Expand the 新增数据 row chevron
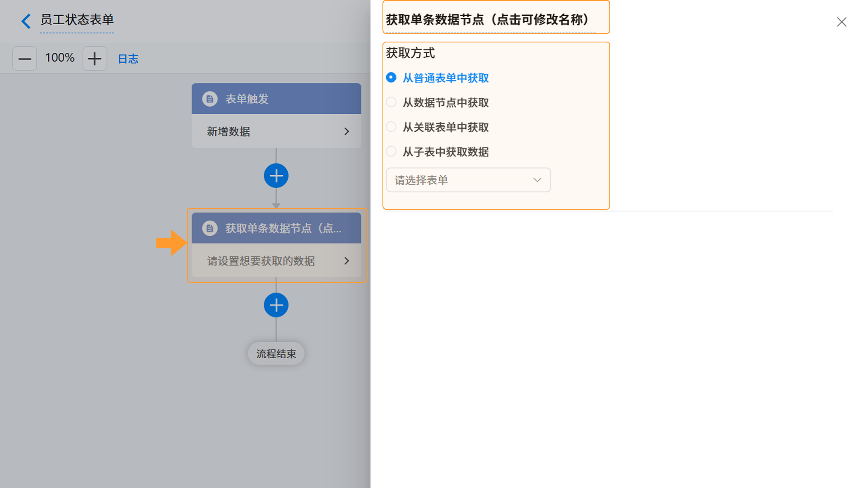The image size is (868, 488). pos(346,131)
